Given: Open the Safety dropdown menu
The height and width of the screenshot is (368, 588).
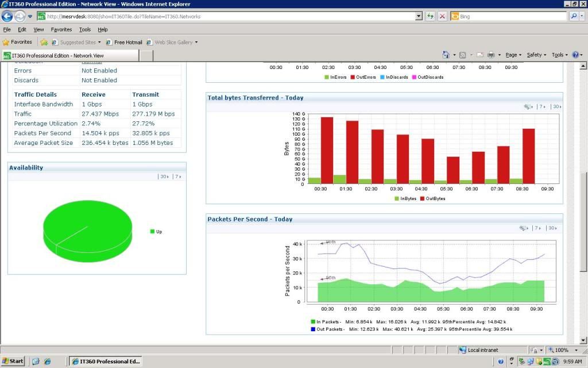Looking at the screenshot, I should coord(536,55).
